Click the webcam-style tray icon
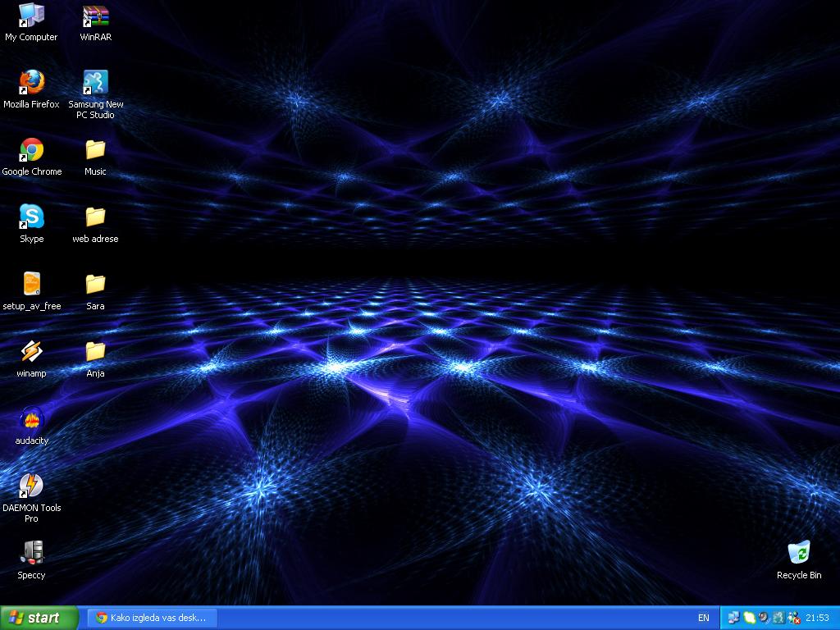 (x=764, y=619)
